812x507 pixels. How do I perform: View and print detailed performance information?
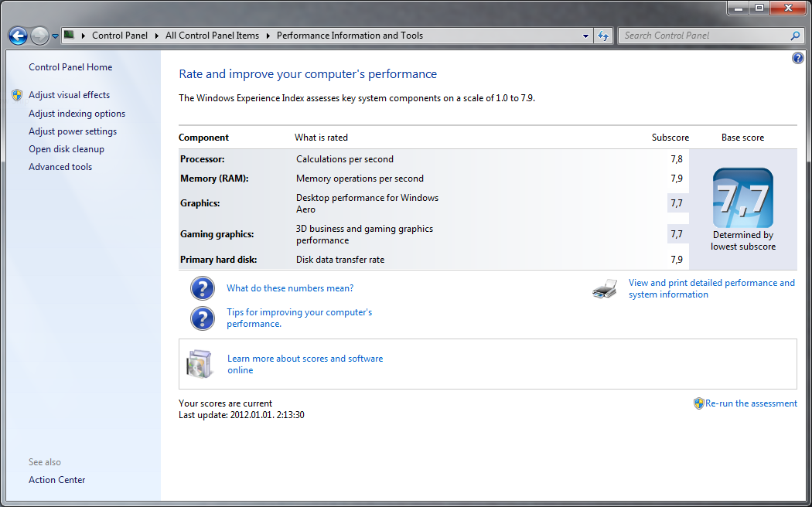pos(711,289)
